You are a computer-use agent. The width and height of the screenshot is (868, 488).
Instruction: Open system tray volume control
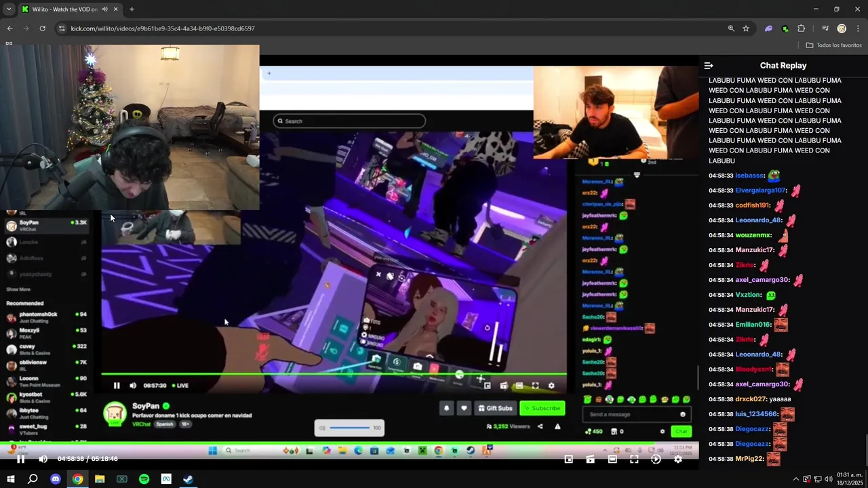[x=829, y=479]
